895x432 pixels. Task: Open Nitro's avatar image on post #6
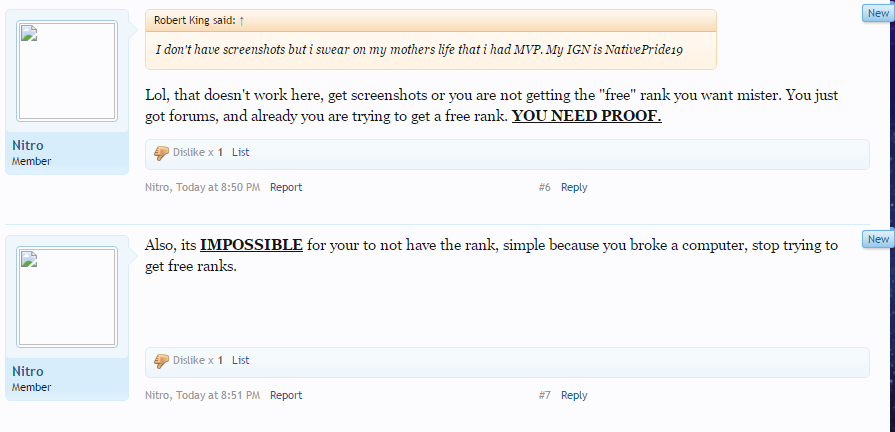[67, 71]
